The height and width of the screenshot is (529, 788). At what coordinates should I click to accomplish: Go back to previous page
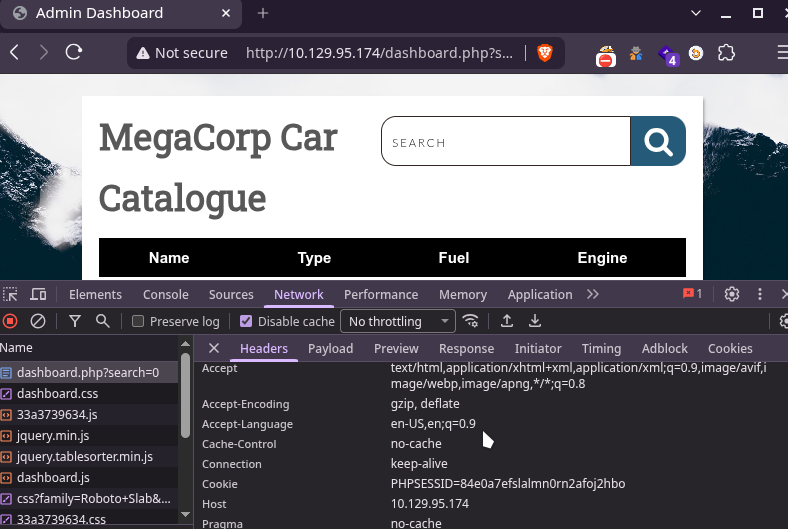click(15, 52)
